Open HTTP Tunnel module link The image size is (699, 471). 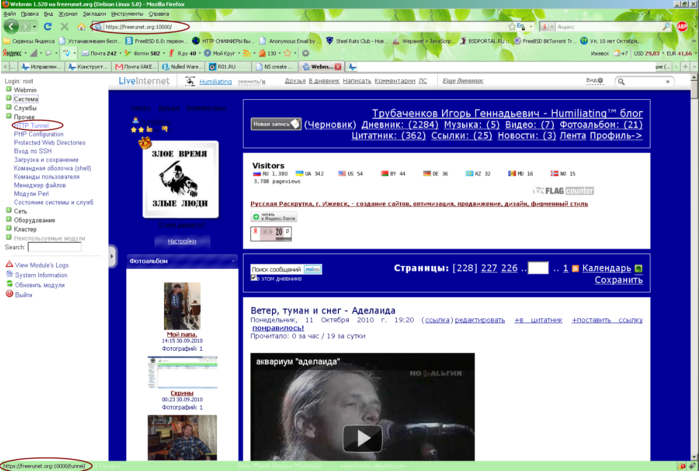31,126
